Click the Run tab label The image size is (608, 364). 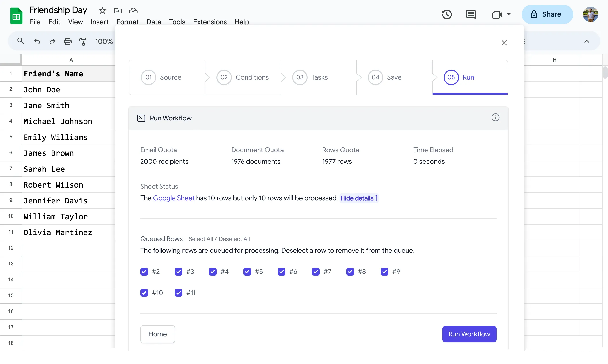(468, 77)
